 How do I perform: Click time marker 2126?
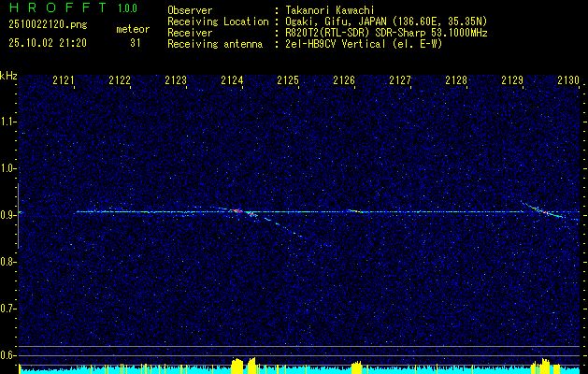tap(344, 79)
